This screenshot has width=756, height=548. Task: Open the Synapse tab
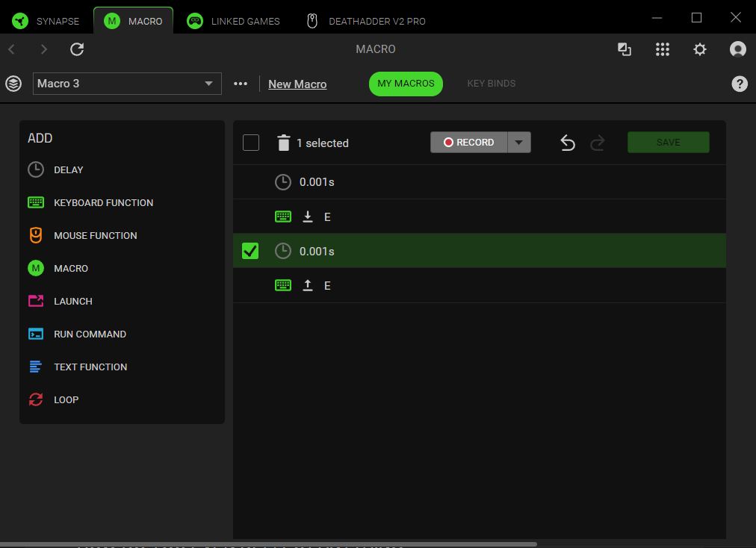tap(46, 21)
